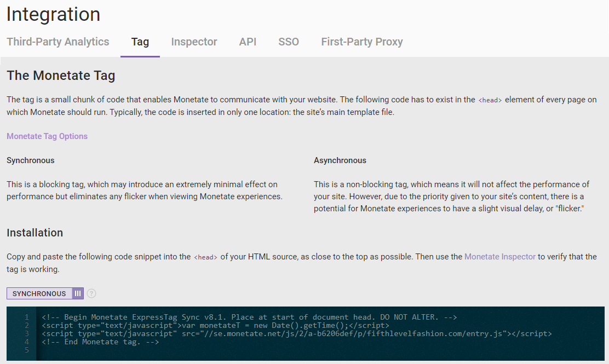Open the First-Party Proxy tab
Image resolution: width=609 pixels, height=364 pixels.
362,42
